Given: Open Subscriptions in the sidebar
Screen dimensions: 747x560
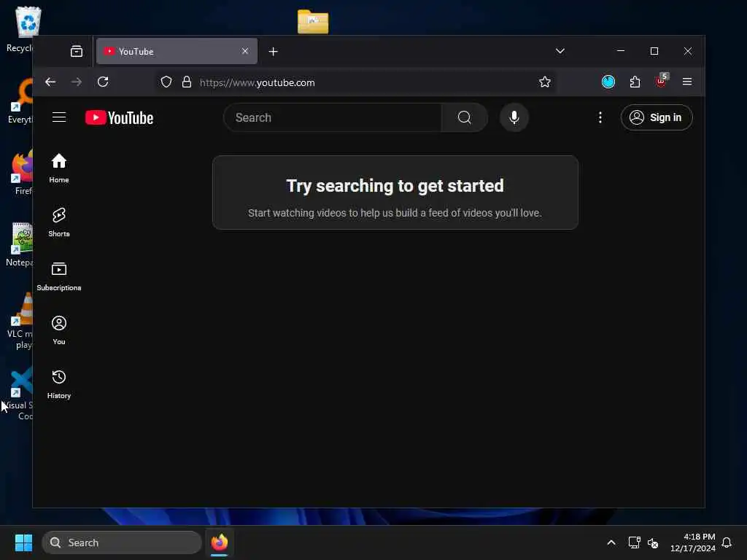Looking at the screenshot, I should click(x=59, y=276).
